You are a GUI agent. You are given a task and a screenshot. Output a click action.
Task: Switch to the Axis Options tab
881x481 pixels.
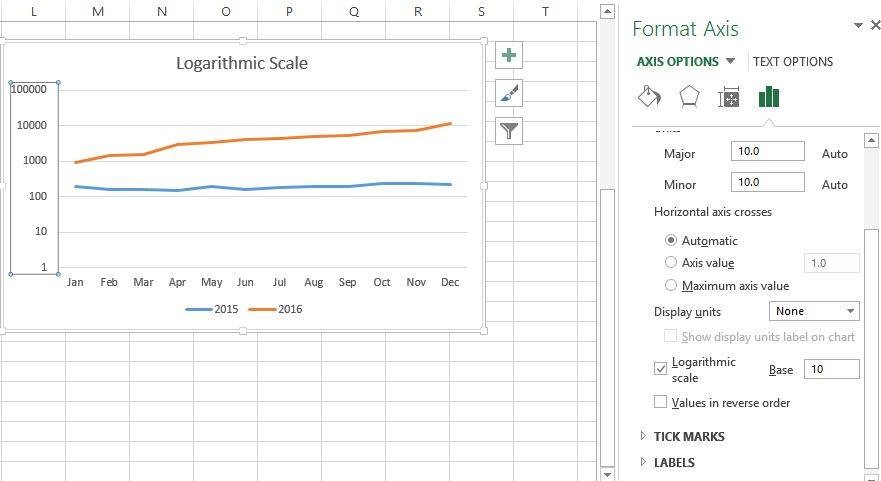click(678, 61)
